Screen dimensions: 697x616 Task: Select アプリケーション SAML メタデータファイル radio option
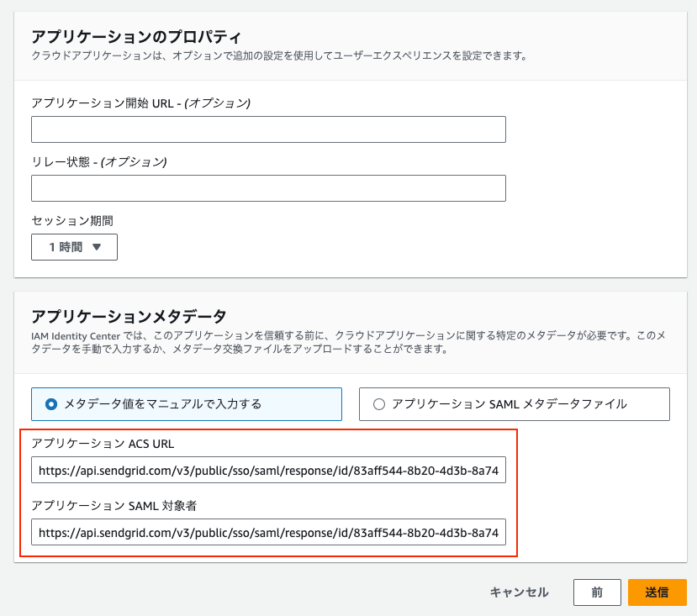[x=515, y=404]
